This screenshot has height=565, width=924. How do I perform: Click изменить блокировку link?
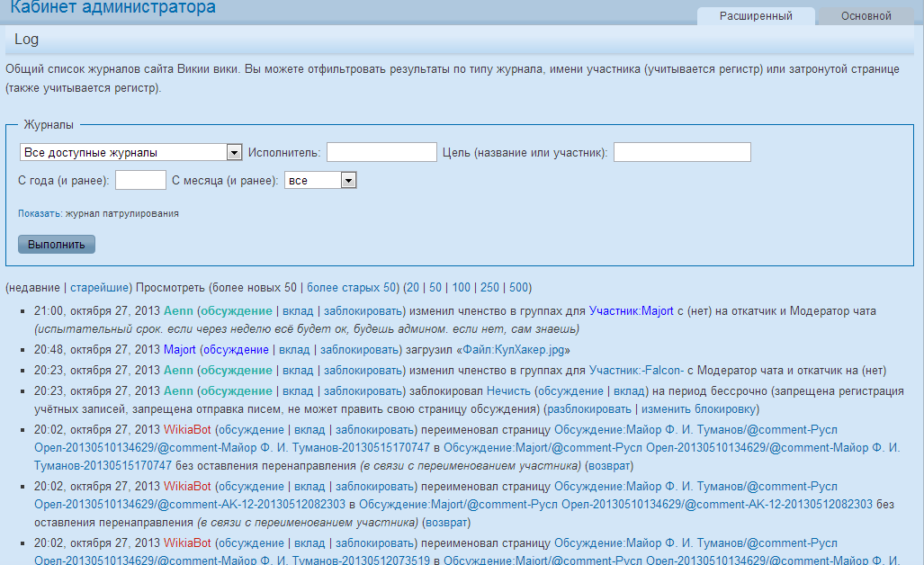(698, 409)
